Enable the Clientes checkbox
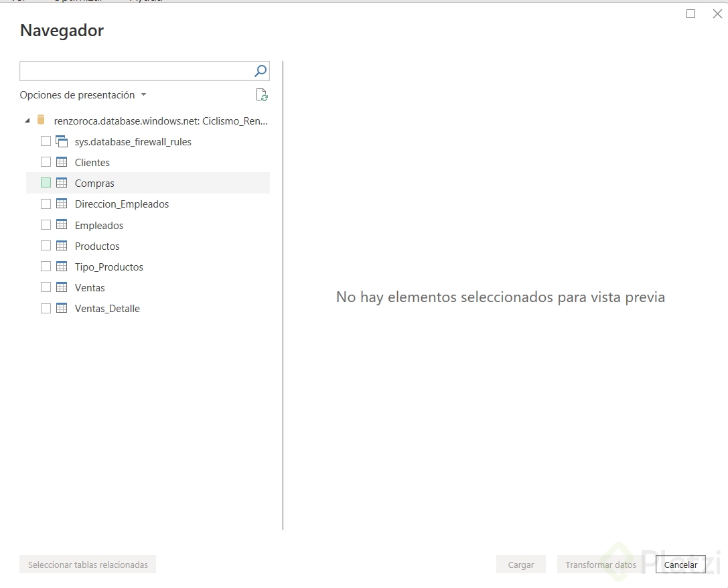Screen dimensions: 728x588 click(x=45, y=161)
